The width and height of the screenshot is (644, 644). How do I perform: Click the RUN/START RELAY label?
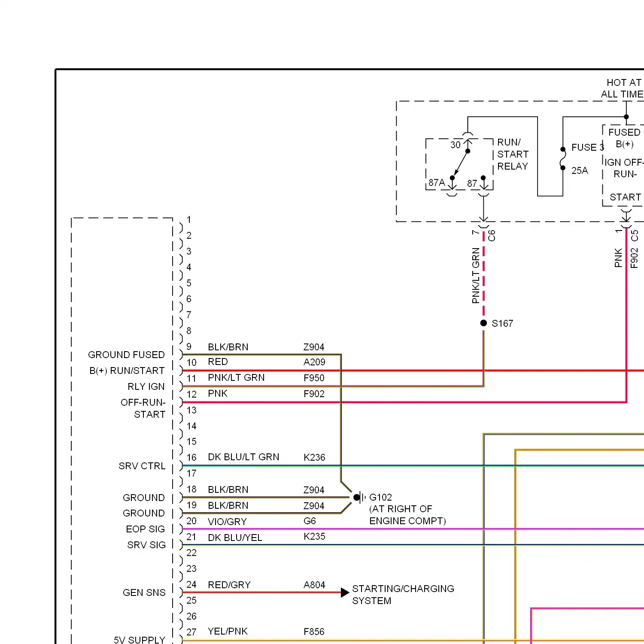click(x=513, y=154)
